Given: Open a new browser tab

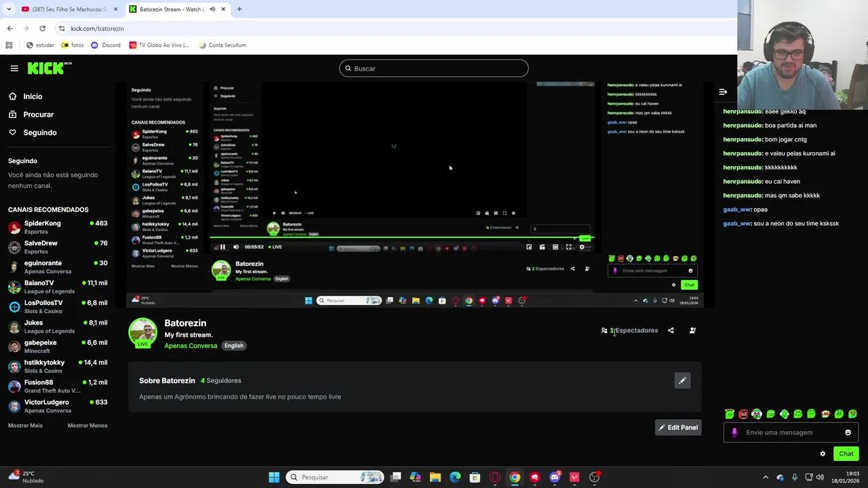Looking at the screenshot, I should pyautogui.click(x=239, y=9).
